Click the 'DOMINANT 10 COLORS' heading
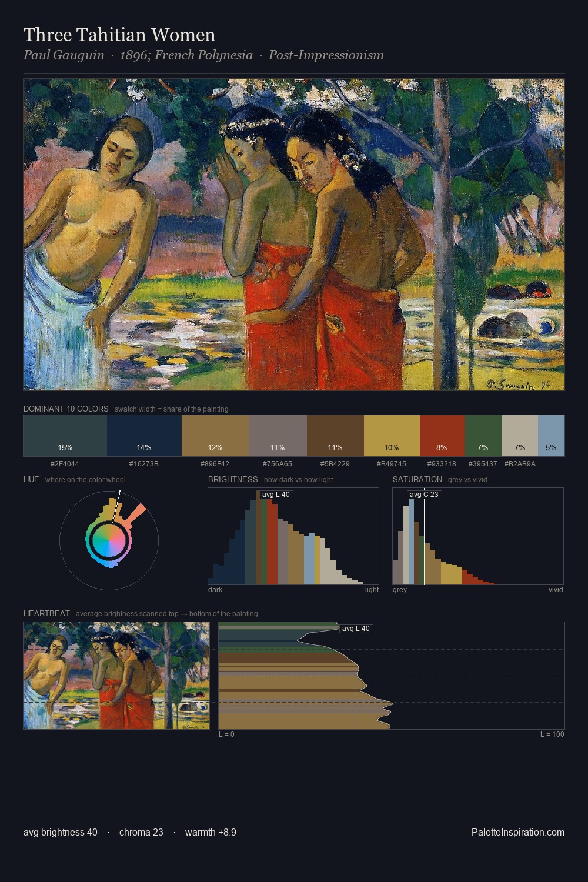 66,409
